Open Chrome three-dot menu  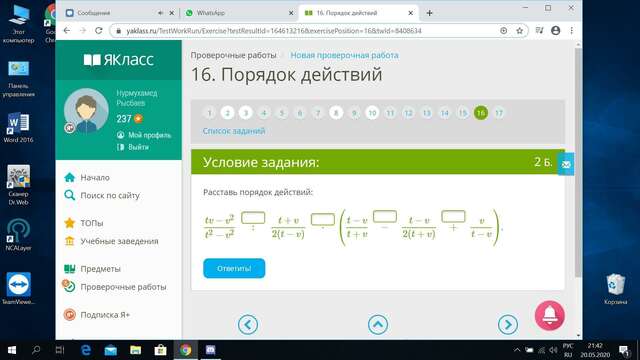pos(571,31)
